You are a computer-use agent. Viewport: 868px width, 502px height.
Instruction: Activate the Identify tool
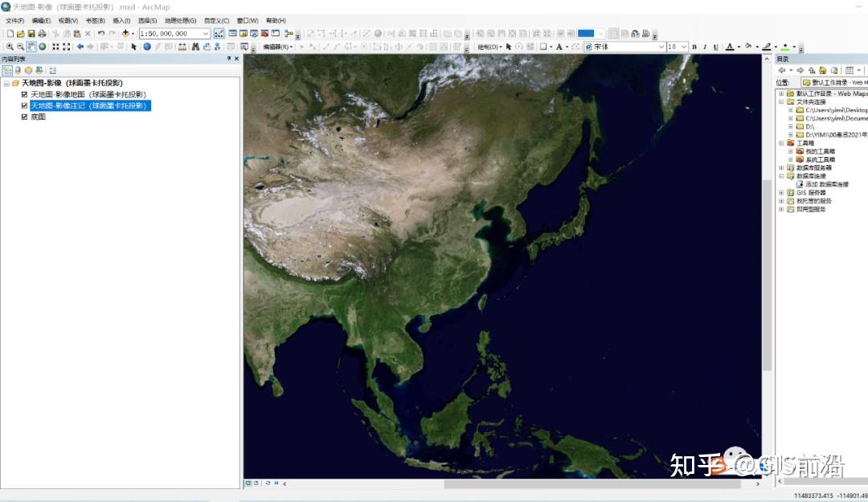pyautogui.click(x=147, y=47)
